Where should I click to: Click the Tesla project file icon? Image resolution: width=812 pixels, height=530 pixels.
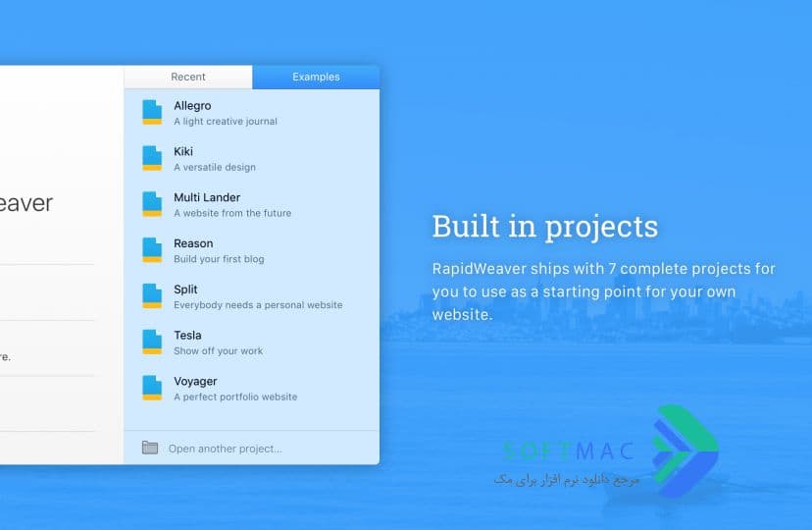click(152, 342)
